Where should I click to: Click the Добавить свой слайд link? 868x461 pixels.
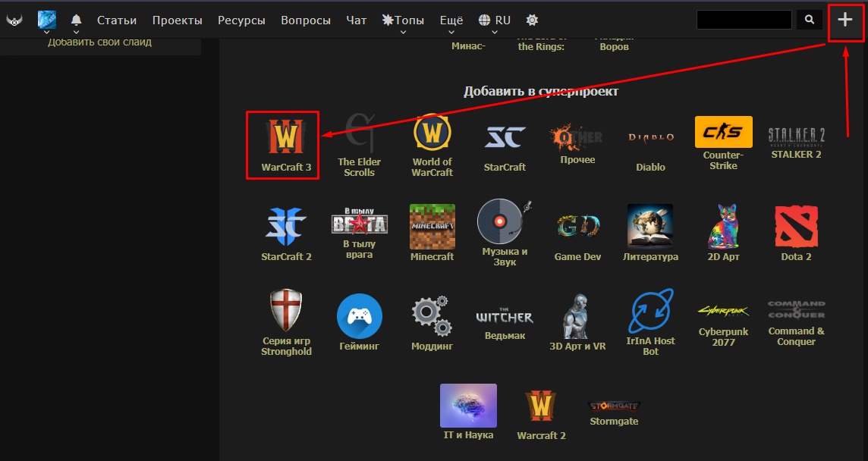coord(99,42)
